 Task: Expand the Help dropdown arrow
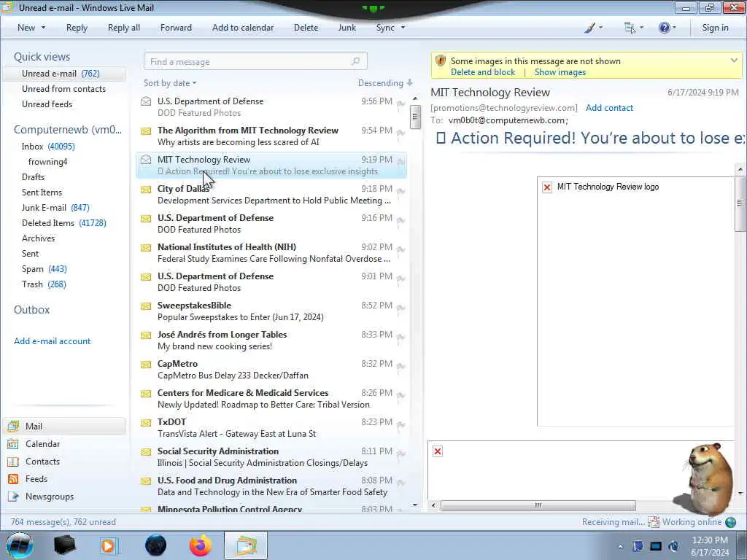674,28
